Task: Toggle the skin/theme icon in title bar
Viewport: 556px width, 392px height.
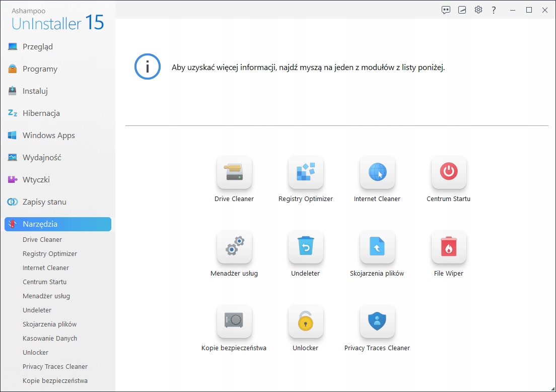Action: [x=462, y=10]
